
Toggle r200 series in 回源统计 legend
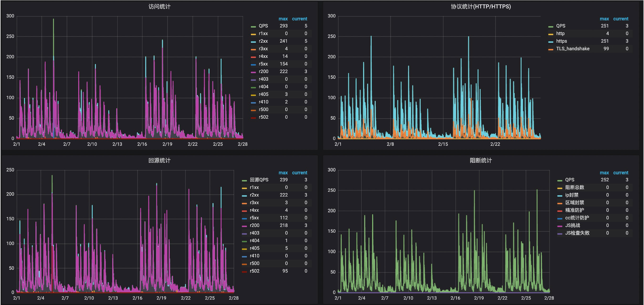pyautogui.click(x=254, y=225)
